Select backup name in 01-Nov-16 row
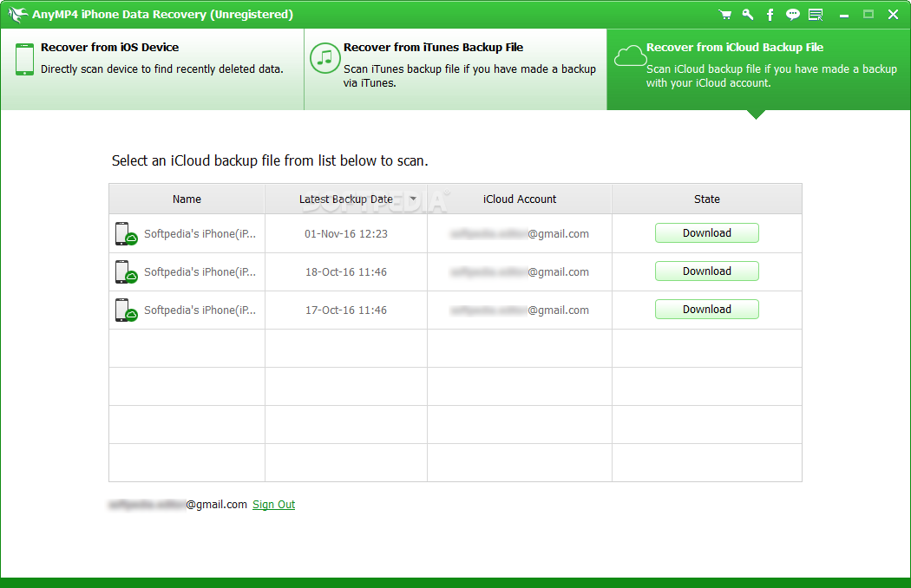 click(x=200, y=233)
